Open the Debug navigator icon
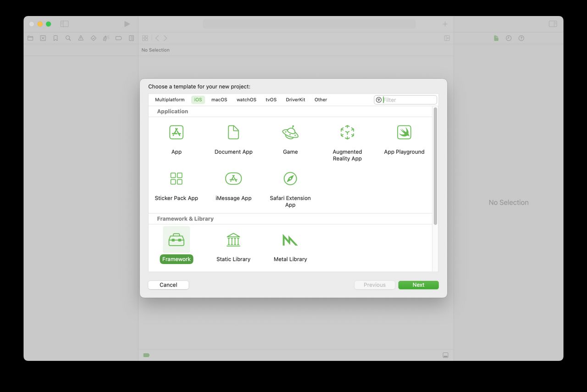The height and width of the screenshot is (392, 587). point(106,38)
